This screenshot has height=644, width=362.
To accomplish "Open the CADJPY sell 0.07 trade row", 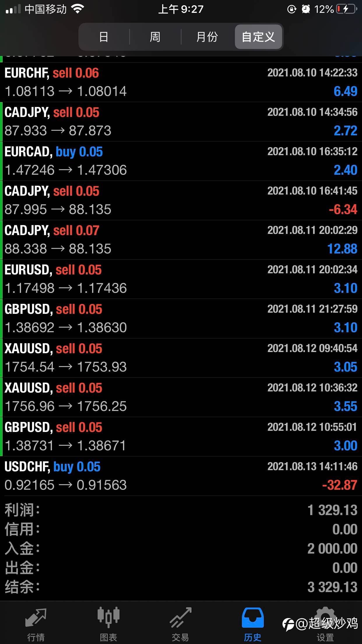I will [181, 240].
